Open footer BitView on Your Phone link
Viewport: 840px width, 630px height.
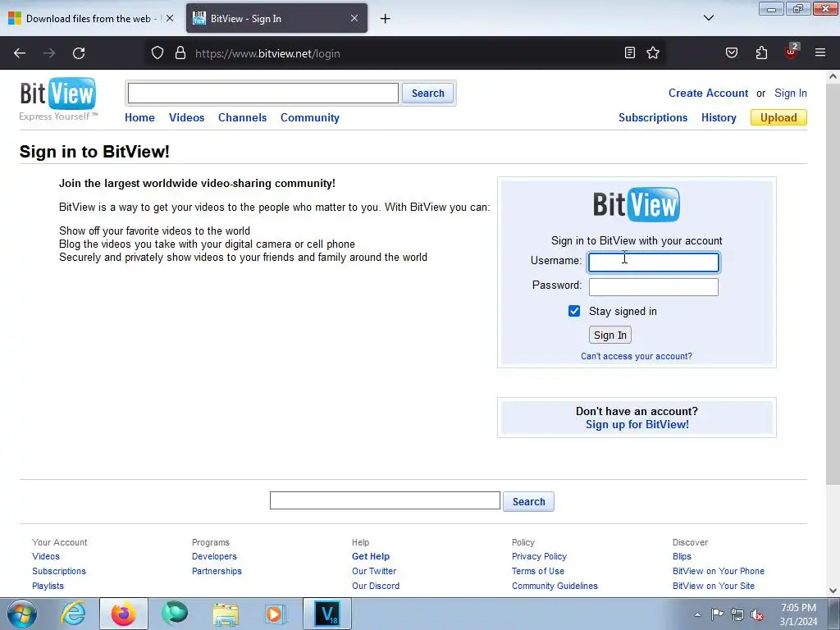(x=719, y=571)
